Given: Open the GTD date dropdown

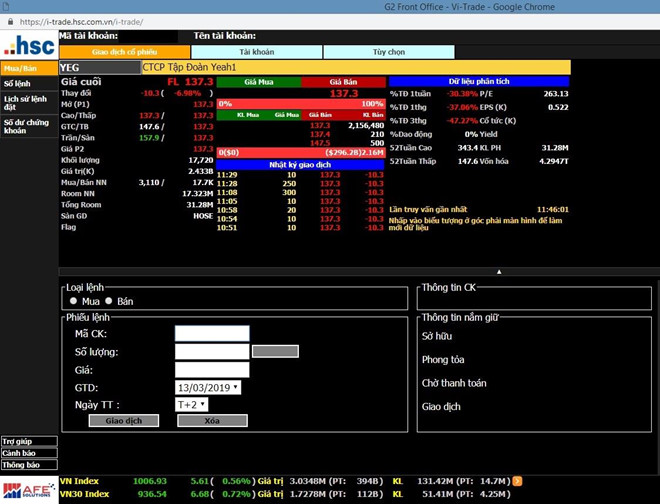Looking at the screenshot, I should pos(208,387).
